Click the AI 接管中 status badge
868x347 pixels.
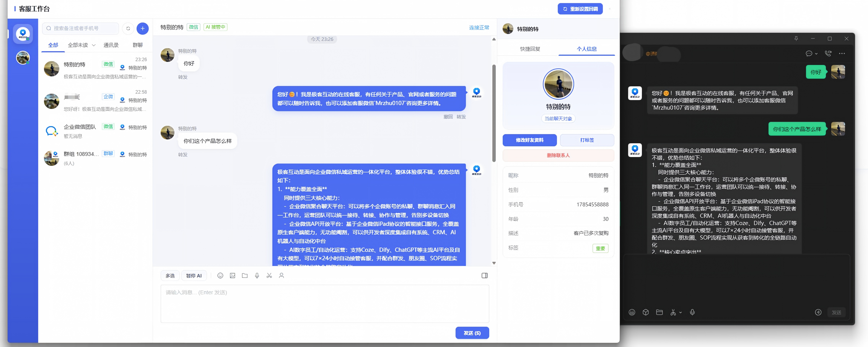(215, 27)
